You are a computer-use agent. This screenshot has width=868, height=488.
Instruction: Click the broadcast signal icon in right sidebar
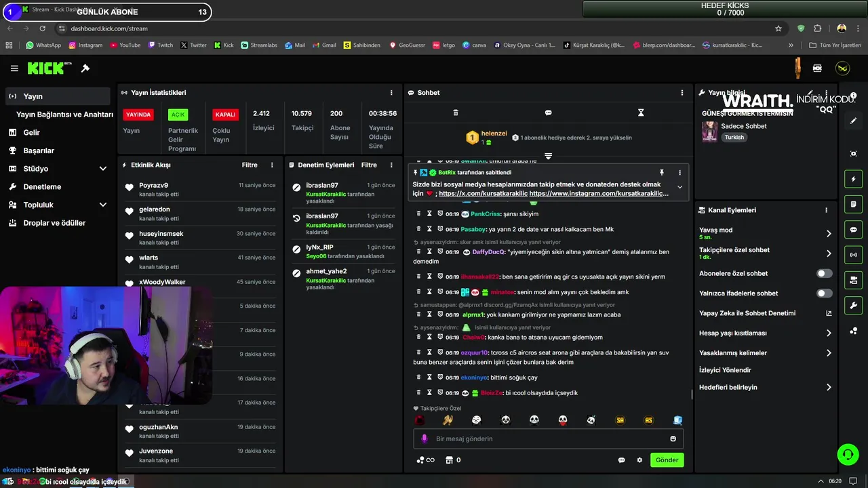tap(854, 255)
